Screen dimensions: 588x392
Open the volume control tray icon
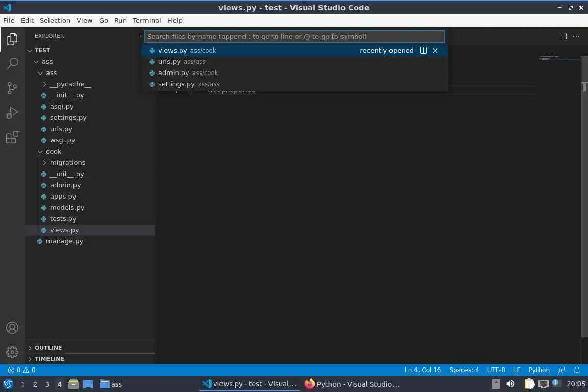(510, 384)
